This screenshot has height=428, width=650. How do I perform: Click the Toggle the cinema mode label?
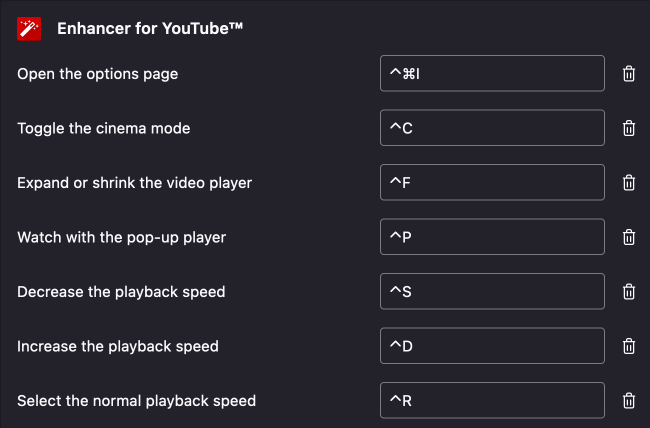[x=104, y=128]
